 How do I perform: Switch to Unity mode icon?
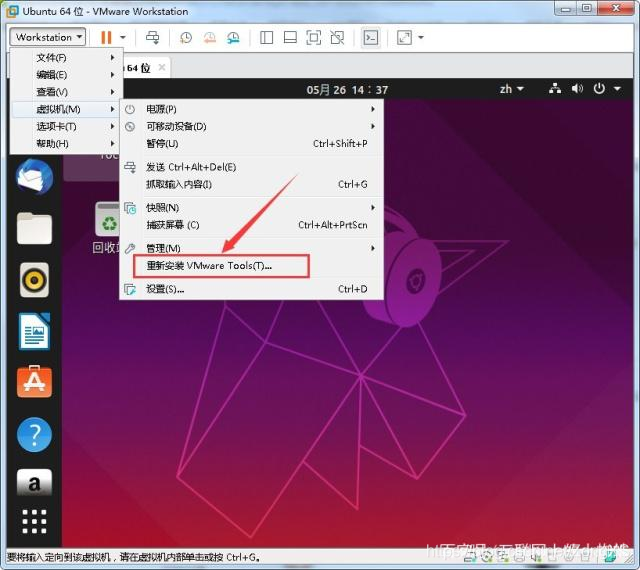pos(337,38)
